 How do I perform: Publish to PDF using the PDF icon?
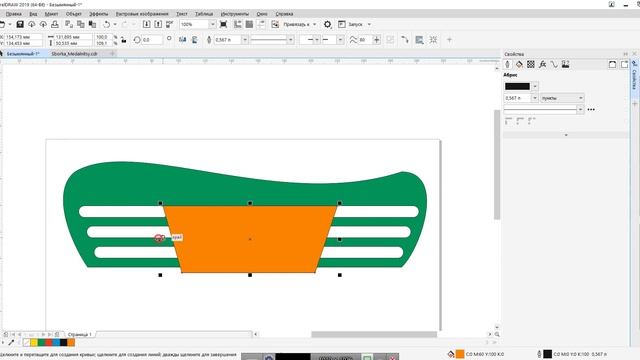169,24
